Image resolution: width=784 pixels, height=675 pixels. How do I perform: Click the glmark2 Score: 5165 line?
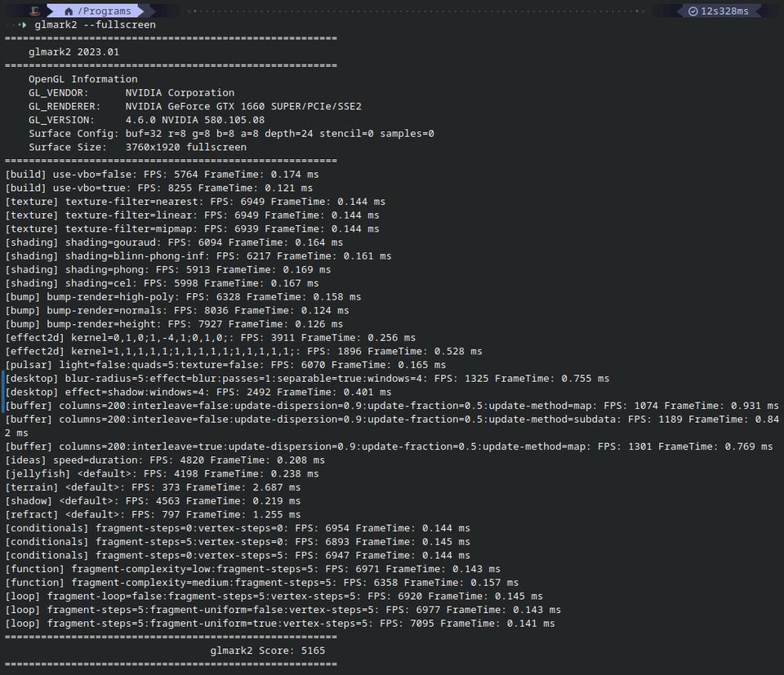(x=268, y=651)
